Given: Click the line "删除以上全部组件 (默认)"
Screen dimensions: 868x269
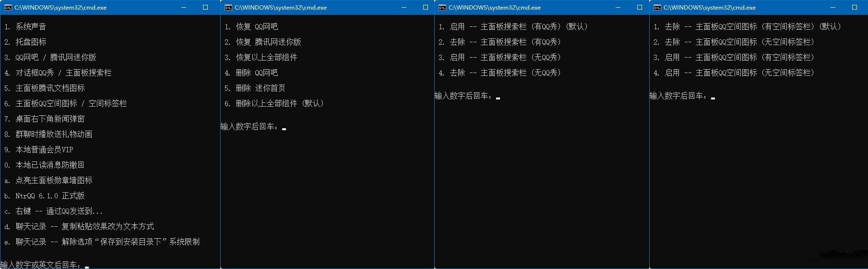Looking at the screenshot, I should [280, 104].
